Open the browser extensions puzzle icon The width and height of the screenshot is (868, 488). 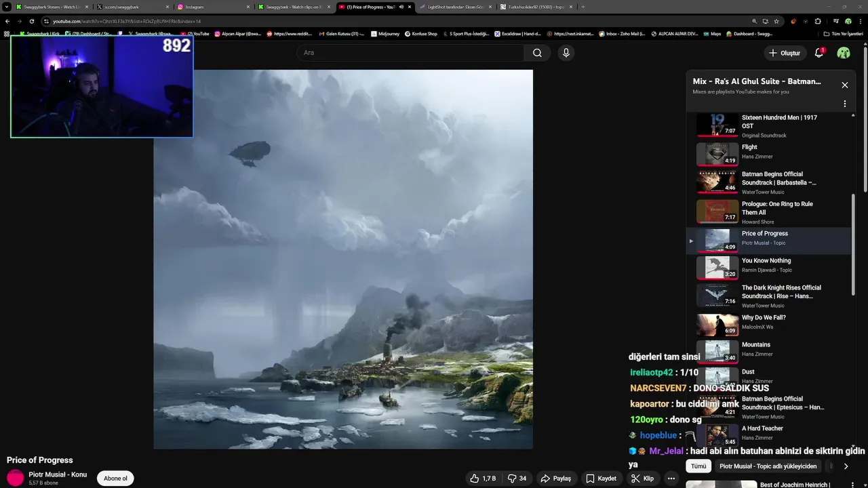pyautogui.click(x=818, y=21)
